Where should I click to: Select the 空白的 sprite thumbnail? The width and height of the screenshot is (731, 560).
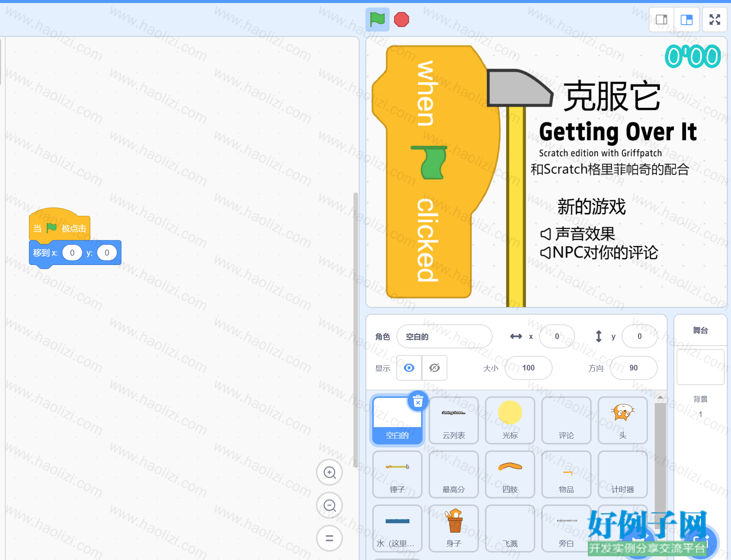click(397, 420)
